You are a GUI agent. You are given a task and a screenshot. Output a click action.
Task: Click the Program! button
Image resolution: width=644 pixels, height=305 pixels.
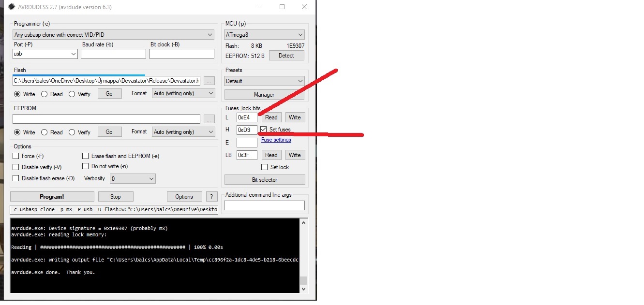(x=52, y=197)
